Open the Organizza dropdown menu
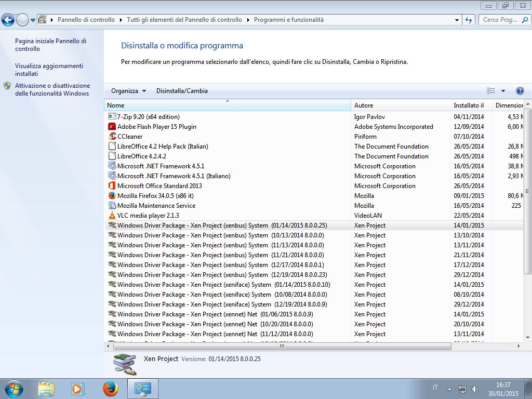The image size is (532, 399). click(128, 91)
